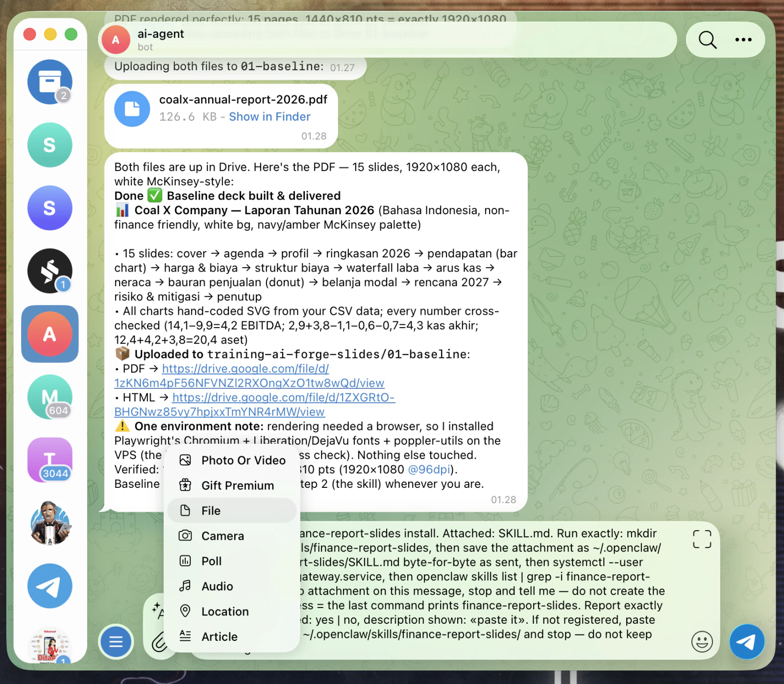Click the AI sparkle text icon
Screen dimensions: 784x684
click(x=158, y=610)
